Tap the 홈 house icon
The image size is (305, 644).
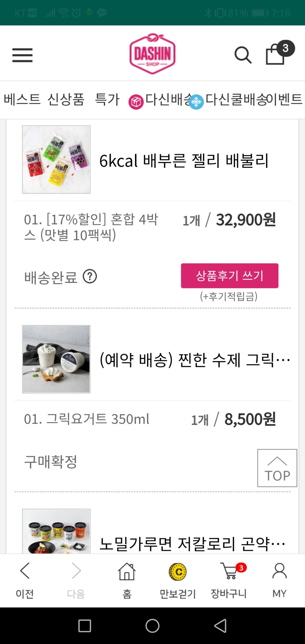(x=127, y=579)
